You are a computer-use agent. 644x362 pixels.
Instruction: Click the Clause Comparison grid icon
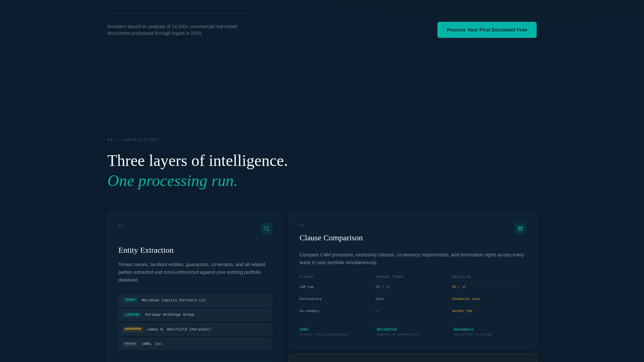520,229
